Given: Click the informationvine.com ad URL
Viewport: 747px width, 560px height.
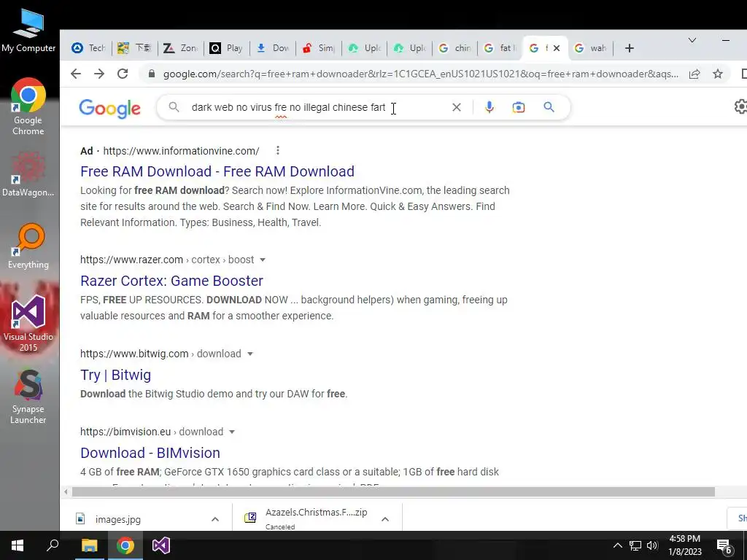Looking at the screenshot, I should pyautogui.click(x=181, y=151).
